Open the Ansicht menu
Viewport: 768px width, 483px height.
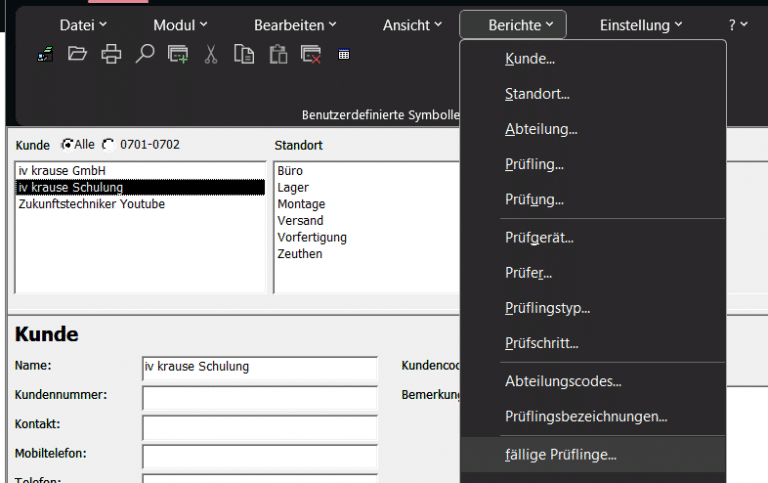[412, 25]
